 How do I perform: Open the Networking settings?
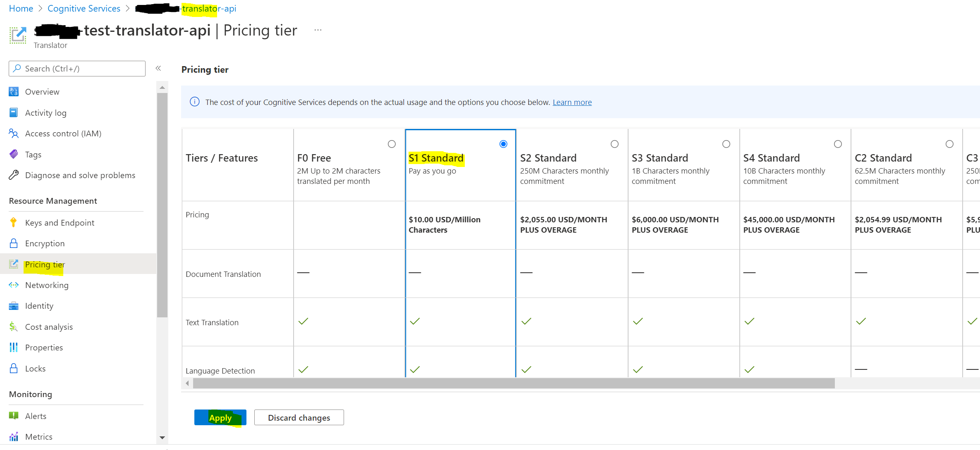46,285
